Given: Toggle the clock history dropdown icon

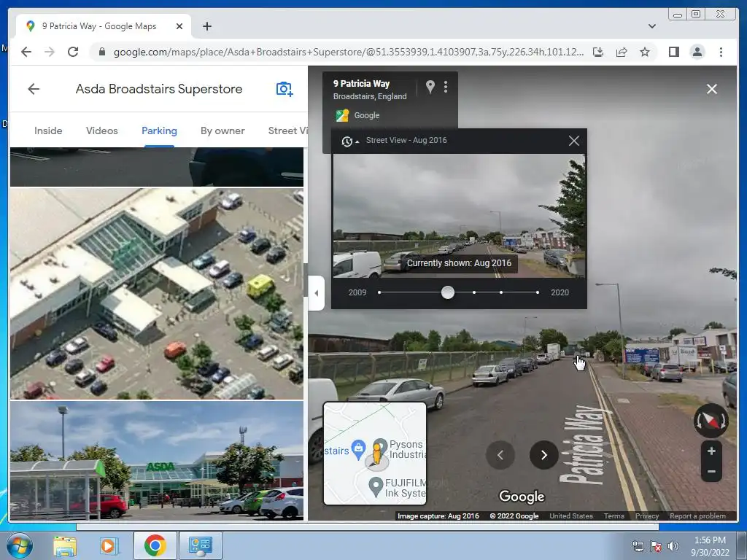Looking at the screenshot, I should 350,141.
